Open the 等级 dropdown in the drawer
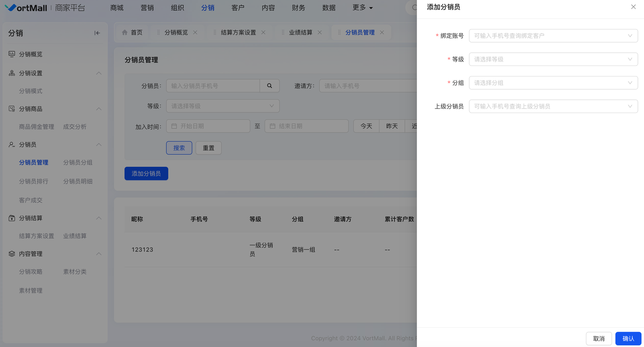The height and width of the screenshot is (347, 644). (553, 59)
